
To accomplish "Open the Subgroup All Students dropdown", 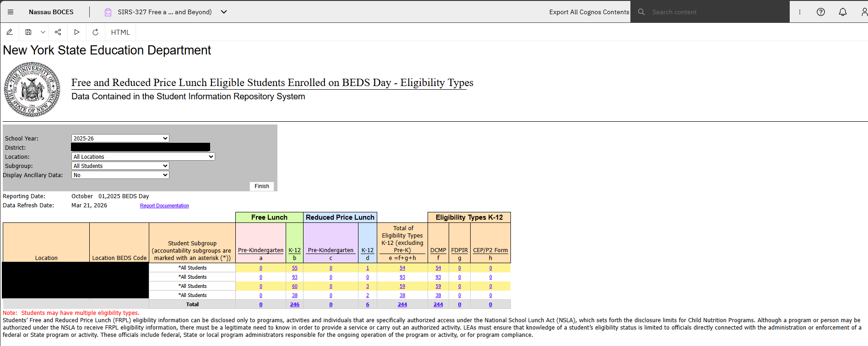I will pyautogui.click(x=120, y=166).
